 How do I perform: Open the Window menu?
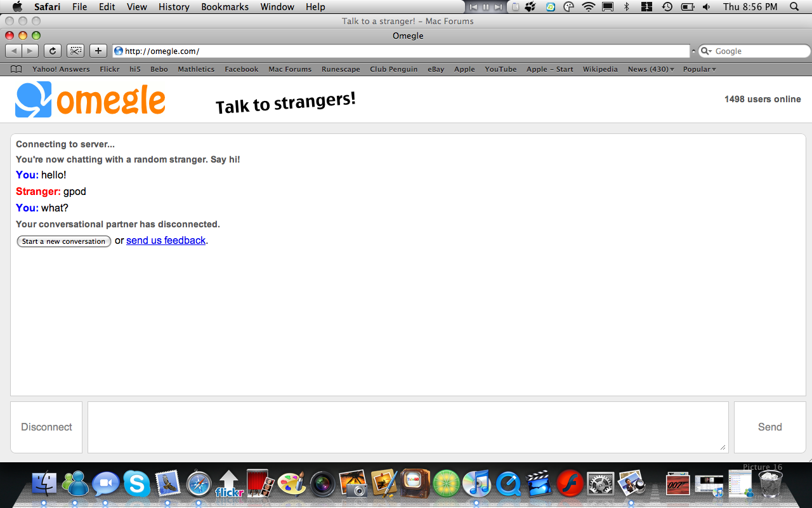click(277, 7)
